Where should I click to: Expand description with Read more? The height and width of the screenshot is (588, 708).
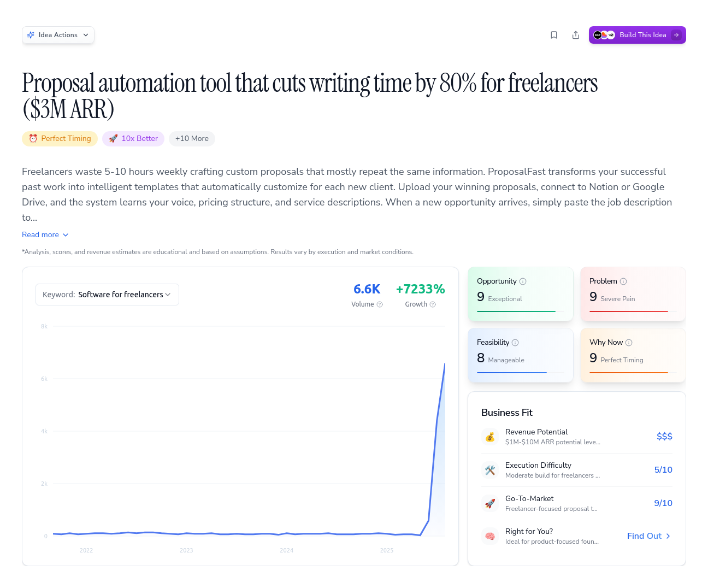[45, 234]
